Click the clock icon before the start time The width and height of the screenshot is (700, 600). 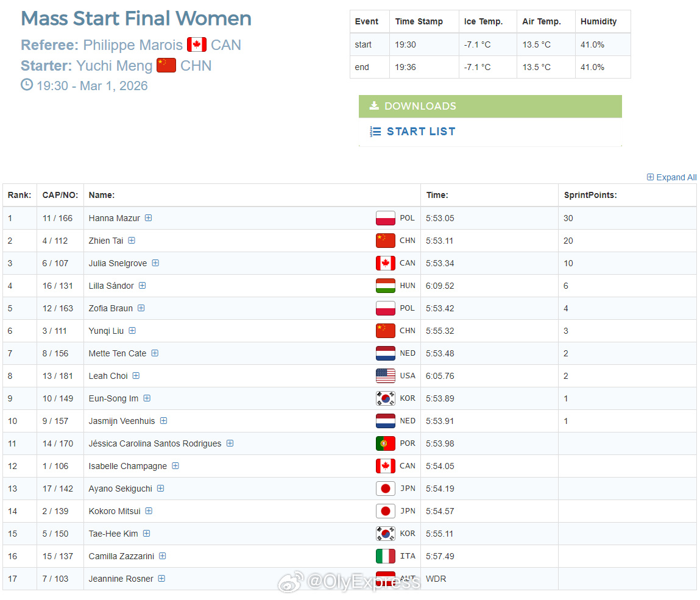(x=27, y=85)
